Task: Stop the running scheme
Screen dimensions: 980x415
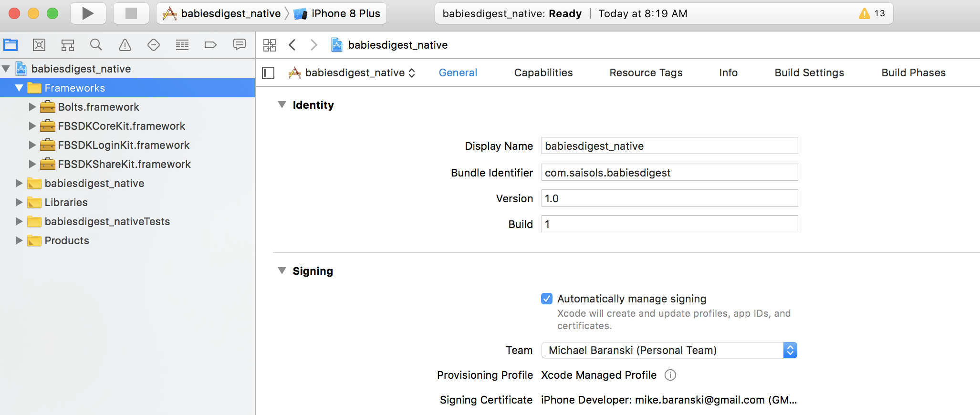Action: click(x=131, y=13)
